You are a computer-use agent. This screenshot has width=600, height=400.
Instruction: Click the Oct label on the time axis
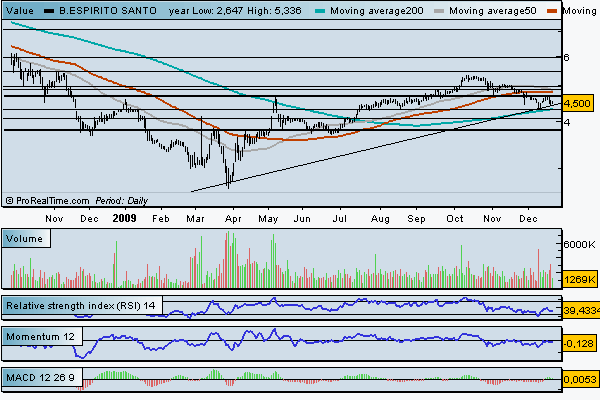coord(455,219)
